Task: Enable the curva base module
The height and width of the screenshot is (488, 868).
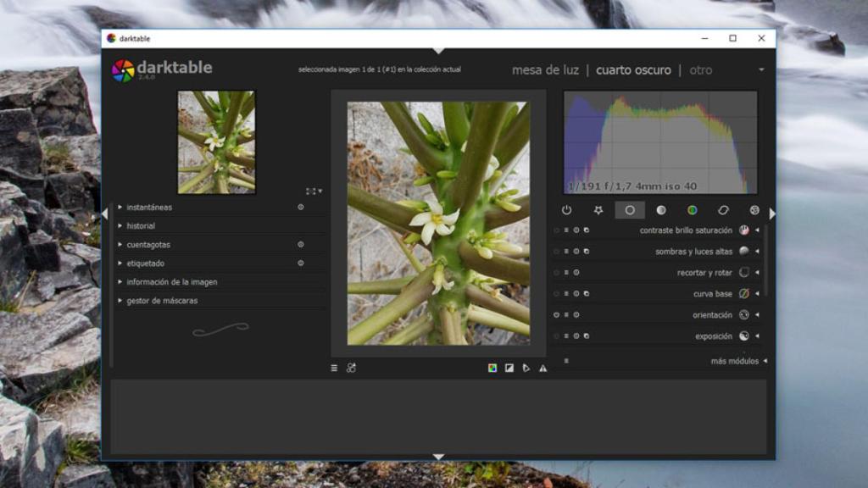Action: [557, 294]
